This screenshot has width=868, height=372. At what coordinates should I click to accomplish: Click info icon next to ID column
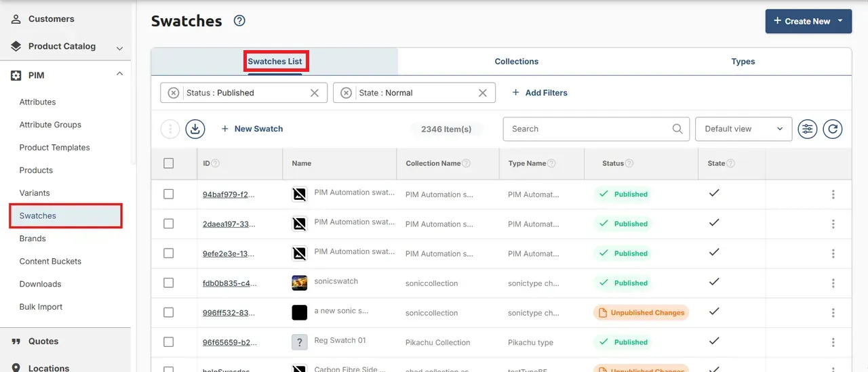tap(216, 163)
